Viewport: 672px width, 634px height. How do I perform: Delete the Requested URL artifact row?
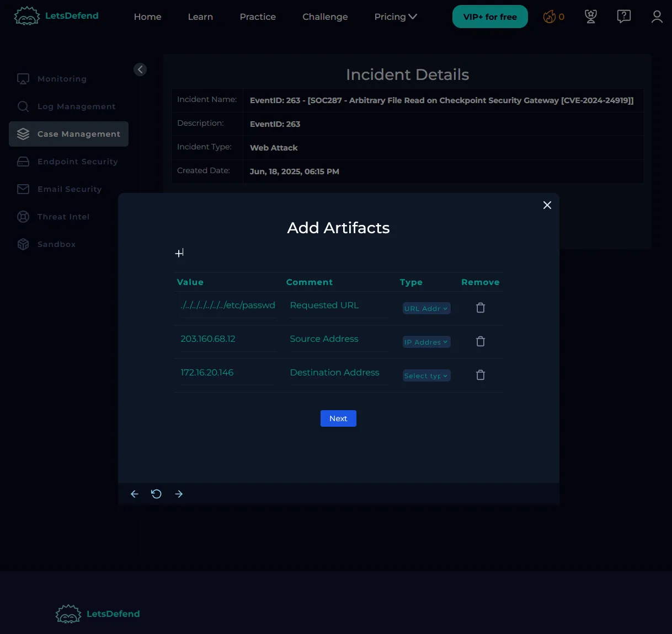[481, 308]
